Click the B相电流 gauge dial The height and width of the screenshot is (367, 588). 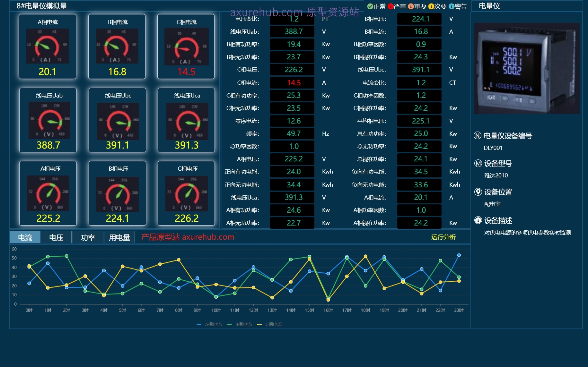click(x=117, y=46)
